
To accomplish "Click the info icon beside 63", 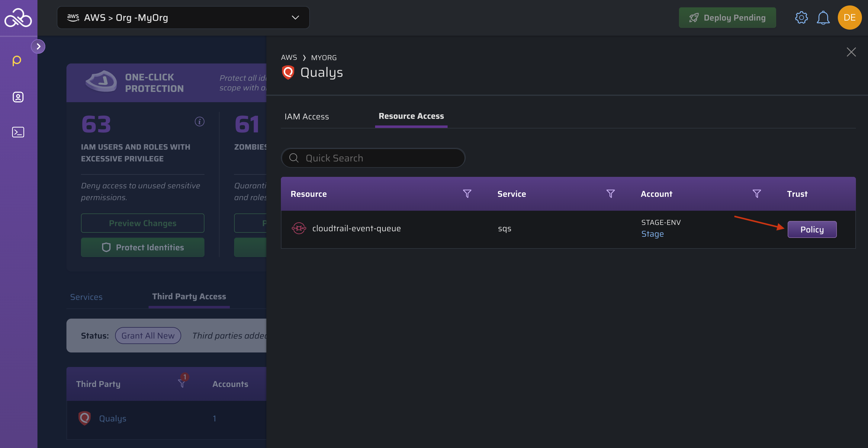I will tap(199, 122).
